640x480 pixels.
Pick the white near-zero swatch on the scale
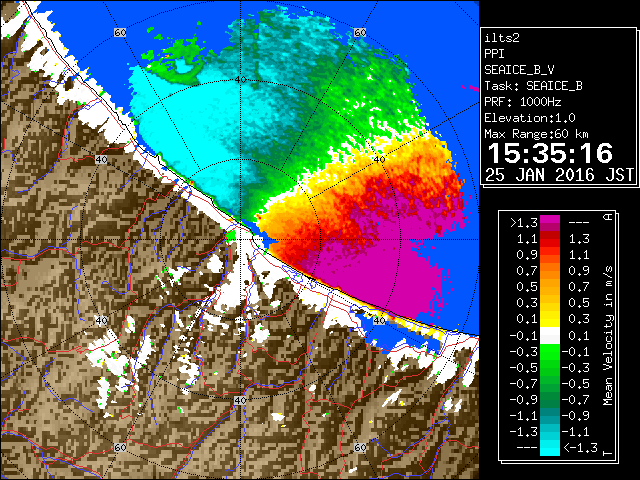coord(550,336)
